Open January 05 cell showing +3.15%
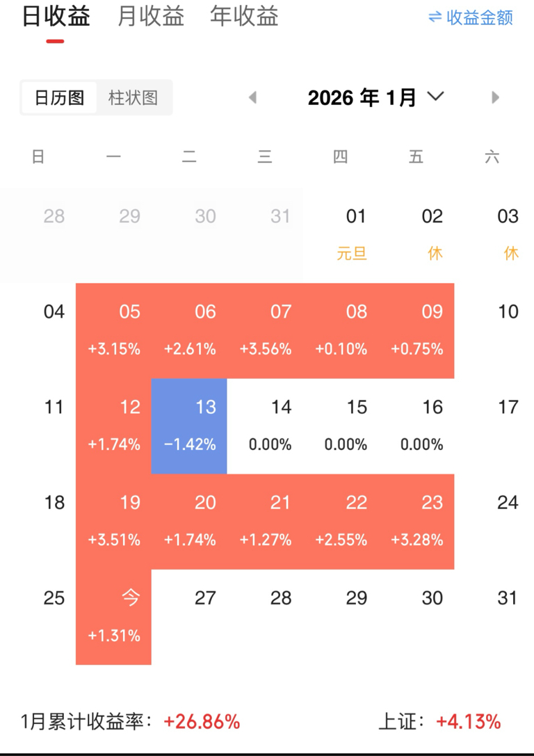The height and width of the screenshot is (756, 534). tap(114, 330)
